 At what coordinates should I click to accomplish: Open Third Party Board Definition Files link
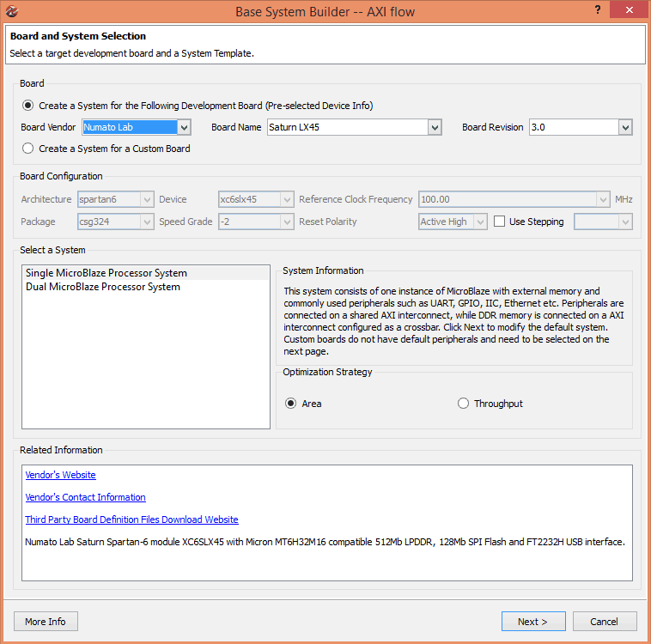coord(131,519)
